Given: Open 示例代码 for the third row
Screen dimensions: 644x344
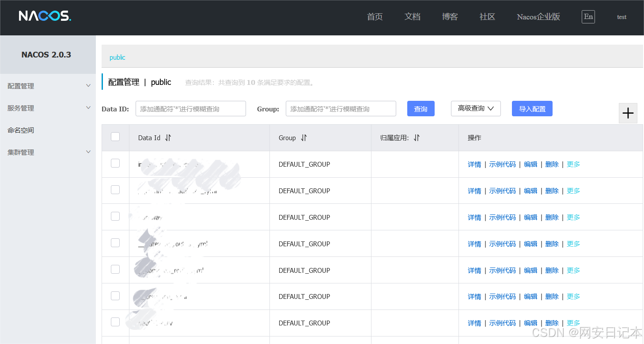Looking at the screenshot, I should (502, 218).
